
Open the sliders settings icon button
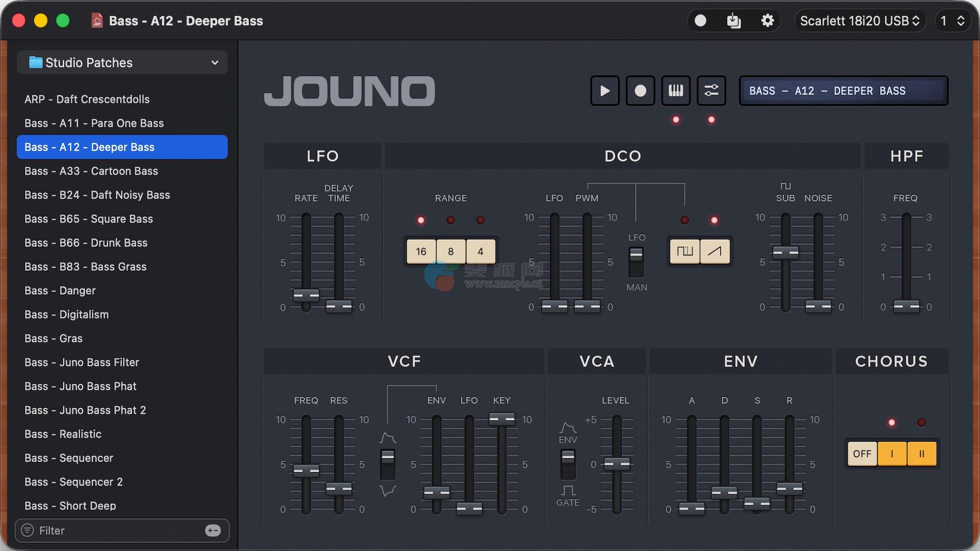pyautogui.click(x=711, y=91)
